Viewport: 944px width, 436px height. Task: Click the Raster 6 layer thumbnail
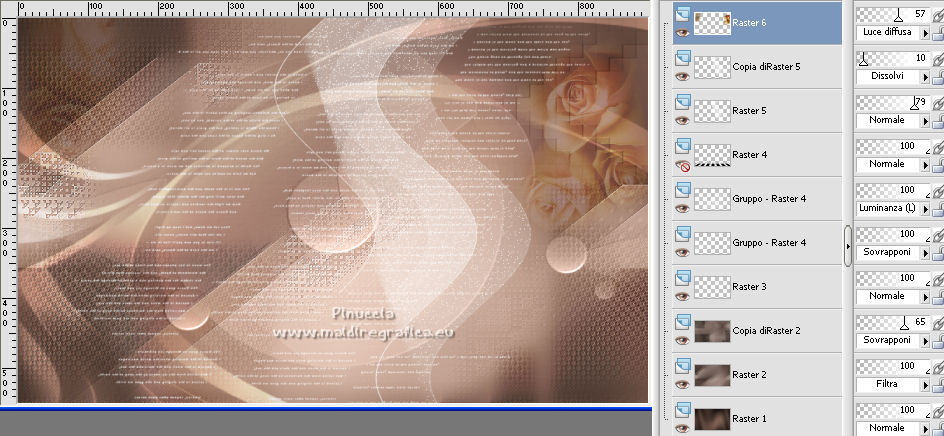point(712,23)
